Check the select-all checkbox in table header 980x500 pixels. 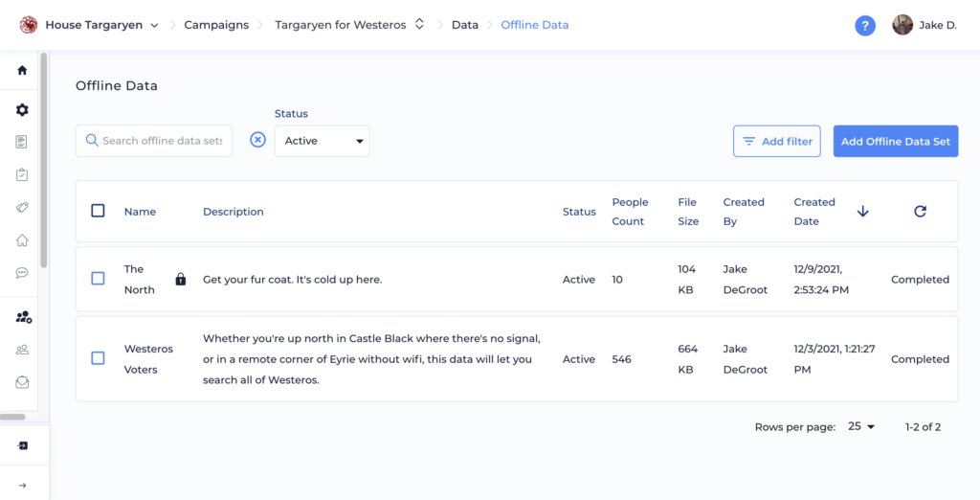(98, 211)
